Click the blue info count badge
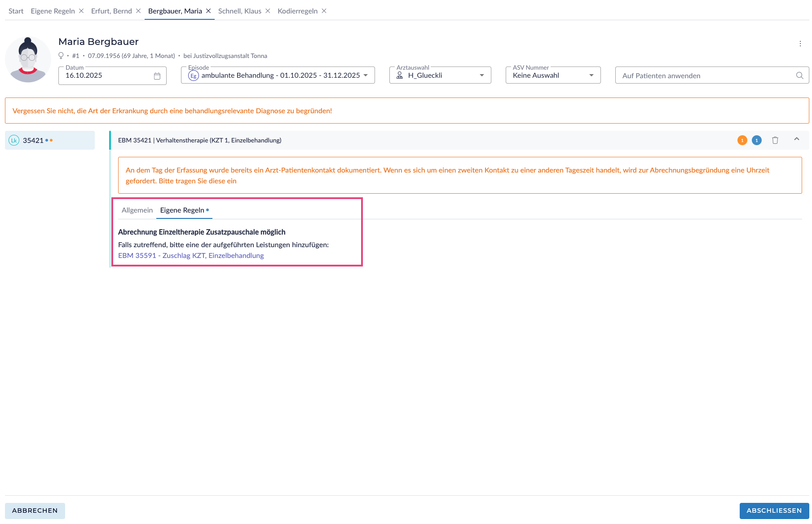Viewport: 812px width, 524px height. click(x=756, y=140)
